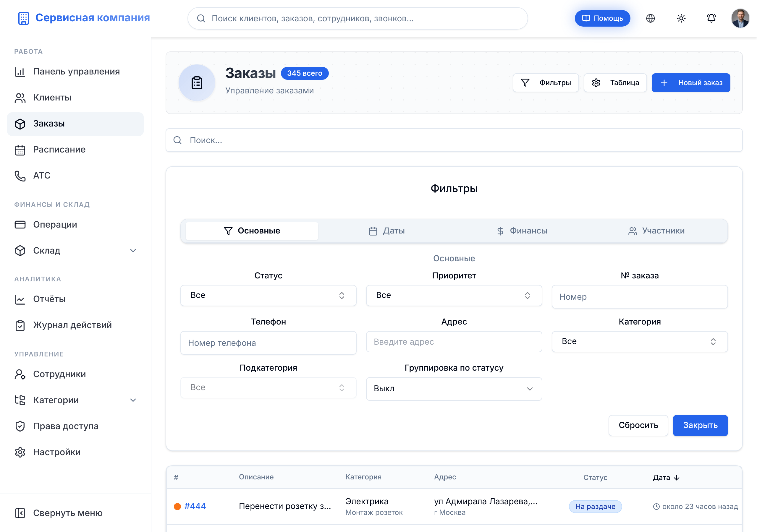Viewport: 757px width, 532px height.
Task: Focus the global search field
Action: tap(358, 18)
